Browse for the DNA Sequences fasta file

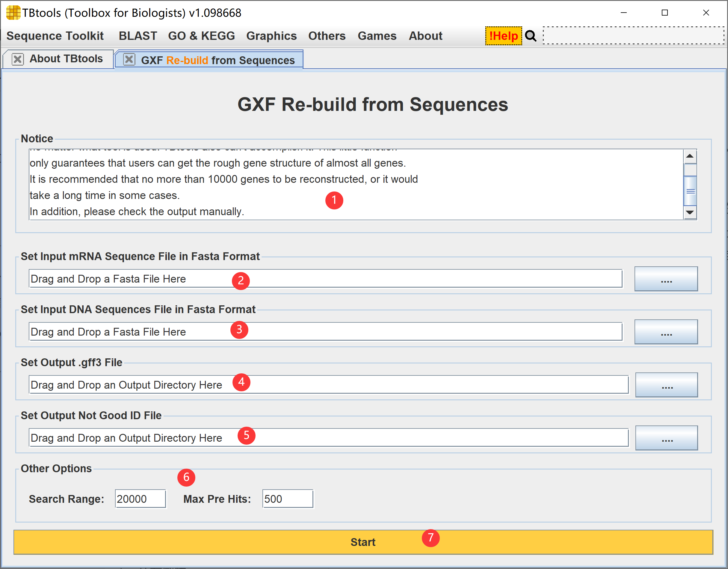[666, 332]
